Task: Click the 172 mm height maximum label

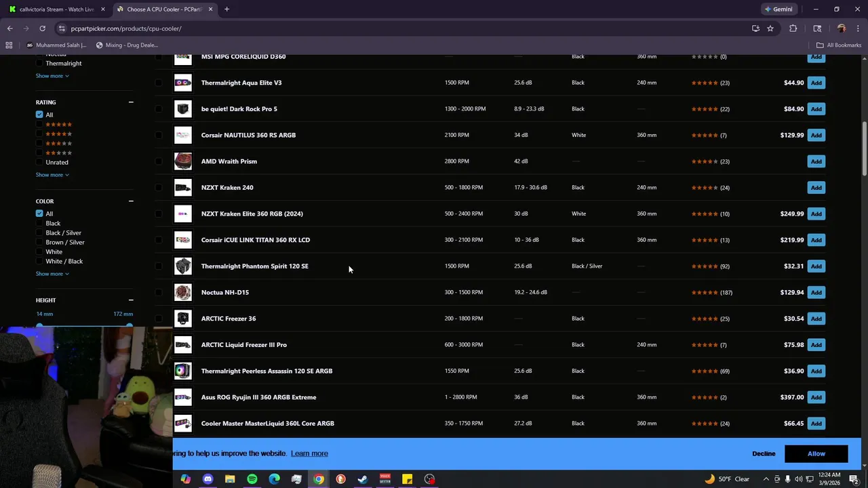Action: (123, 314)
